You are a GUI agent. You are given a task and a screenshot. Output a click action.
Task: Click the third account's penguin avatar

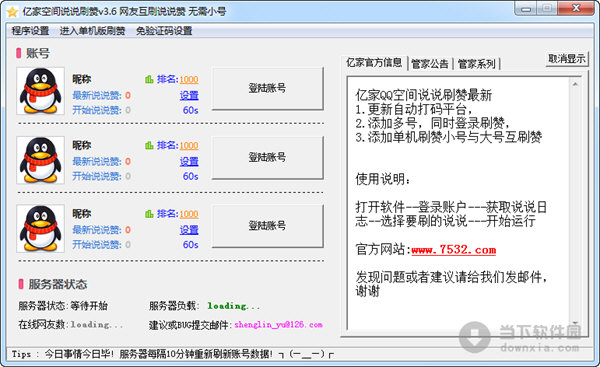pos(40,228)
